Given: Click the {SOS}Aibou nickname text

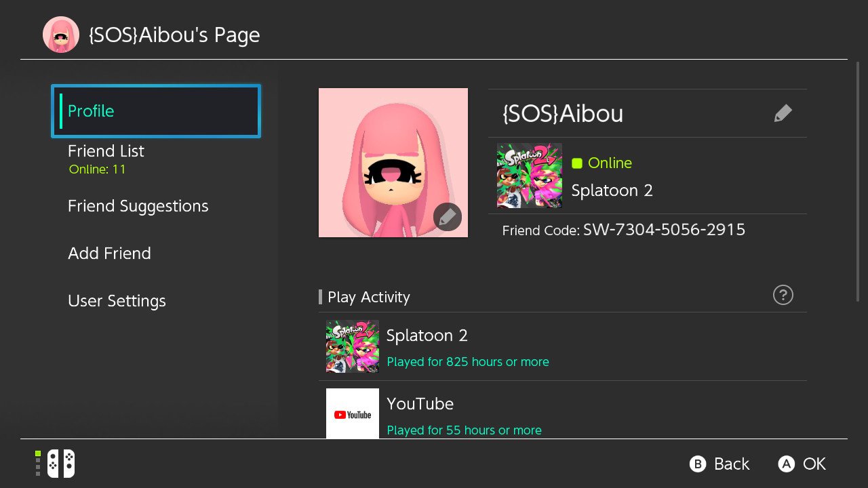Looking at the screenshot, I should (563, 114).
